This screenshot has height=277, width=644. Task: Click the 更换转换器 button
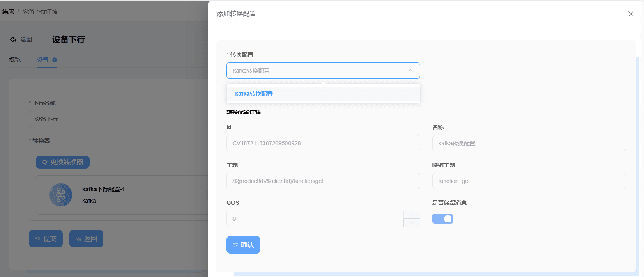(x=62, y=162)
